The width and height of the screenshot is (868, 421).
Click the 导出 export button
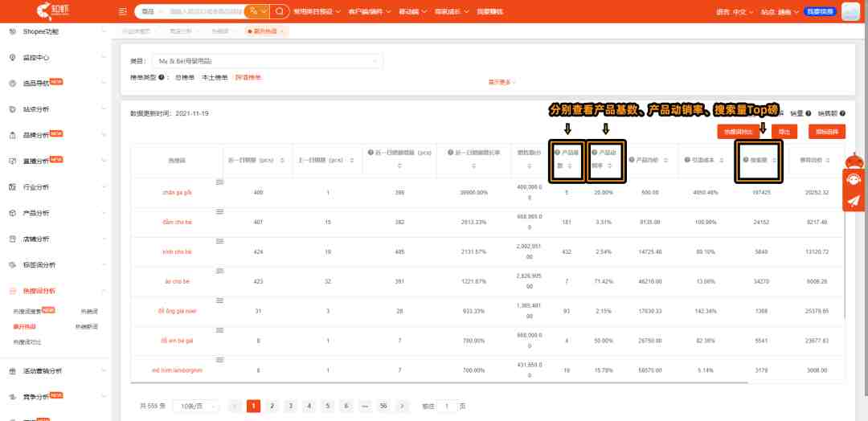pos(784,132)
